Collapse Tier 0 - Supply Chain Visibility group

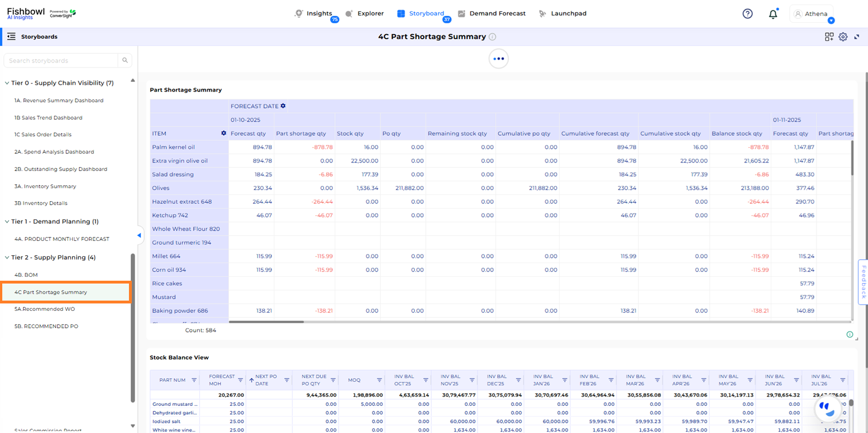(x=7, y=83)
